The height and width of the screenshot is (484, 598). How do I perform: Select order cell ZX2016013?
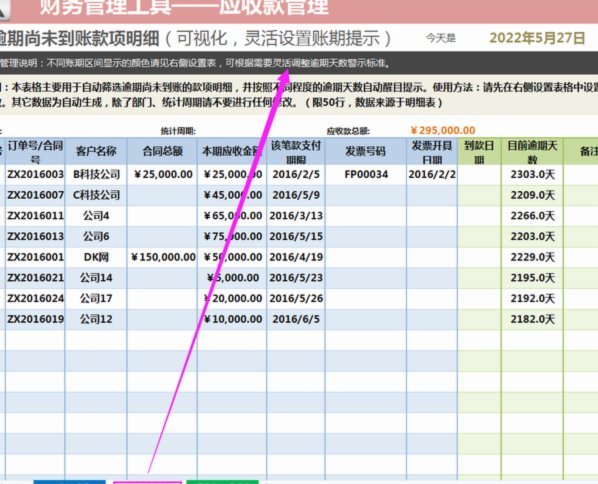(35, 236)
